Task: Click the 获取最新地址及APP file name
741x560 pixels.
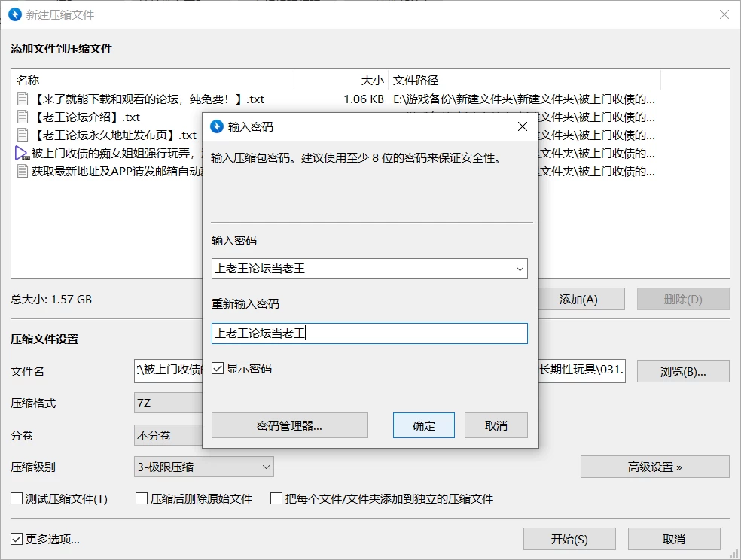Action: (x=117, y=171)
